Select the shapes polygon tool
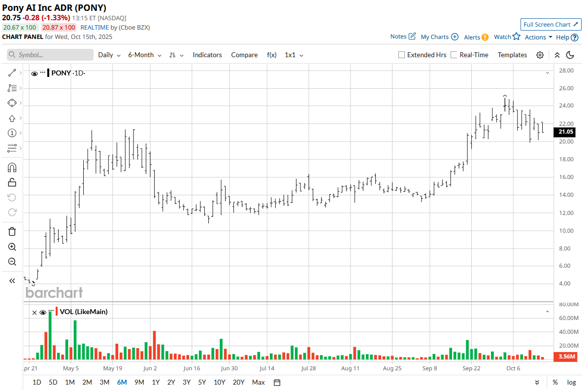This screenshot has width=588, height=392. (x=12, y=103)
